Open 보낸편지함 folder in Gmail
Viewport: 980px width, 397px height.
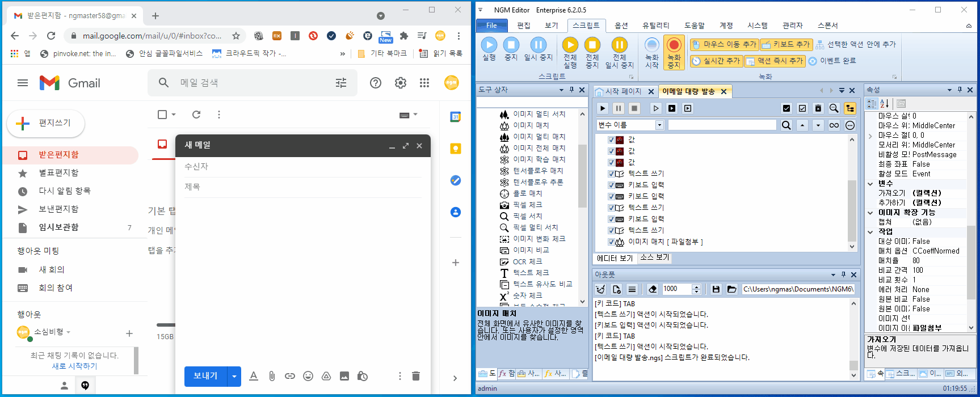tap(58, 209)
